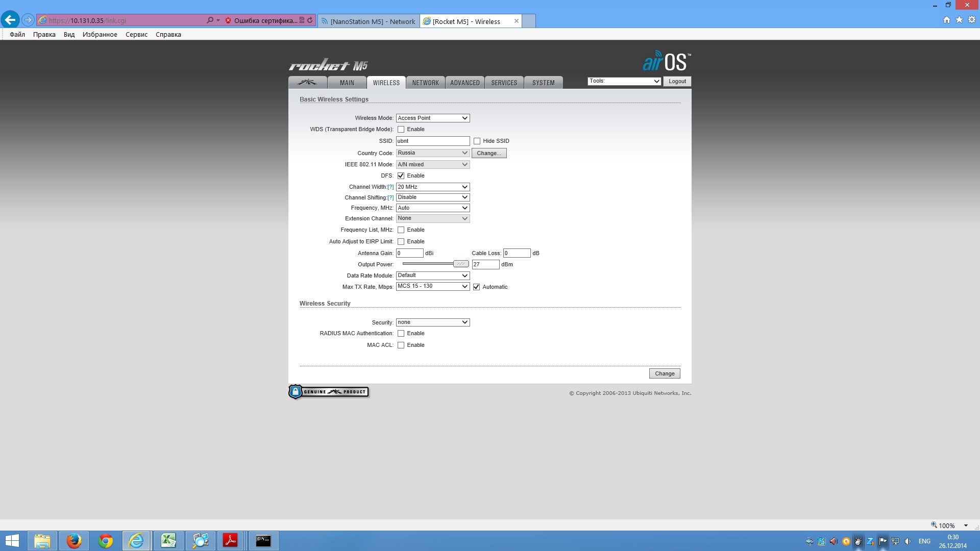The height and width of the screenshot is (551, 980).
Task: Click the browser Back arrow
Action: 10,20
